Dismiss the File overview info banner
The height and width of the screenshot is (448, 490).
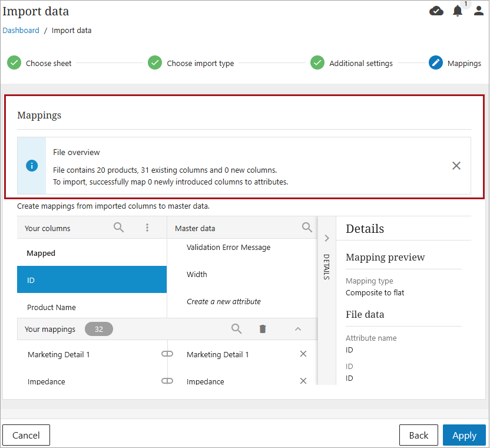click(456, 166)
